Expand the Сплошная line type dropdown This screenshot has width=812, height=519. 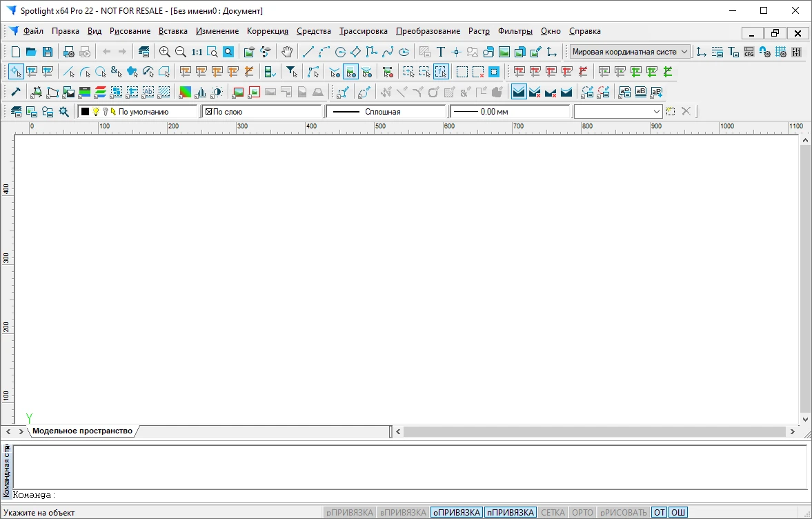(x=386, y=112)
